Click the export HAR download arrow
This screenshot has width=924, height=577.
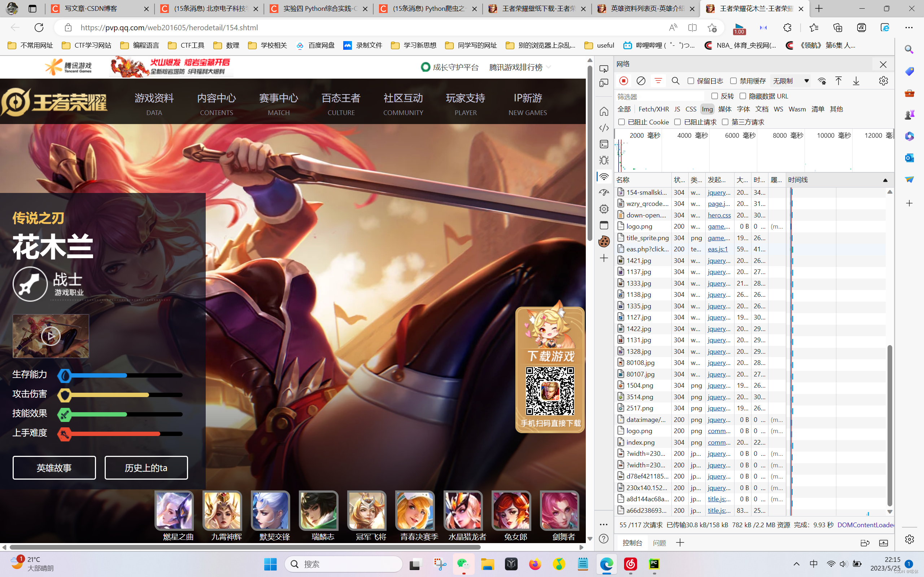pos(856,81)
